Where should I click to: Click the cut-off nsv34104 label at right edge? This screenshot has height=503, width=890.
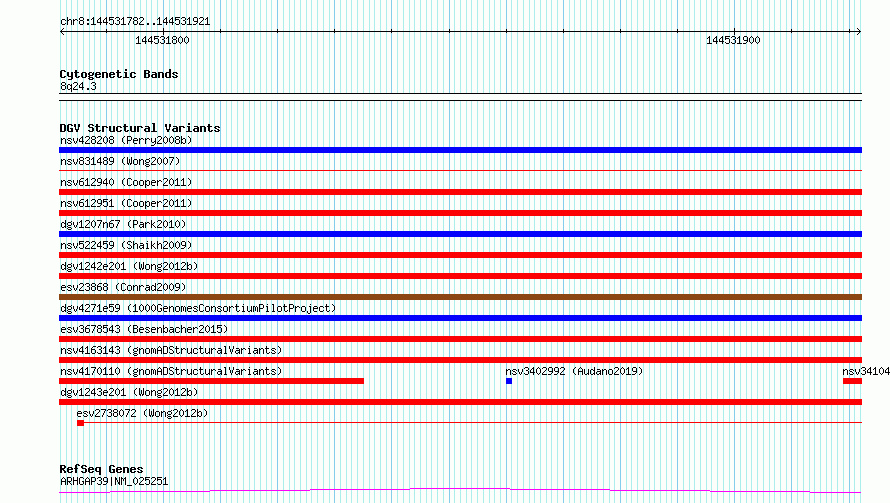866,371
